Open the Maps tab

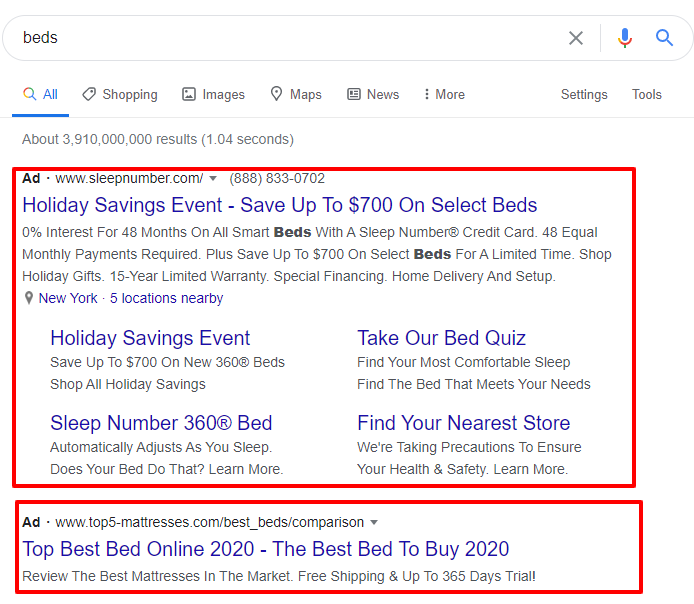296,95
